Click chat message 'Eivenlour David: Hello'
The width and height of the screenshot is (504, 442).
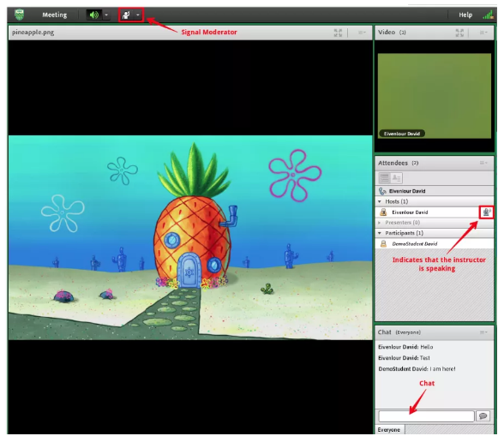pyautogui.click(x=405, y=347)
